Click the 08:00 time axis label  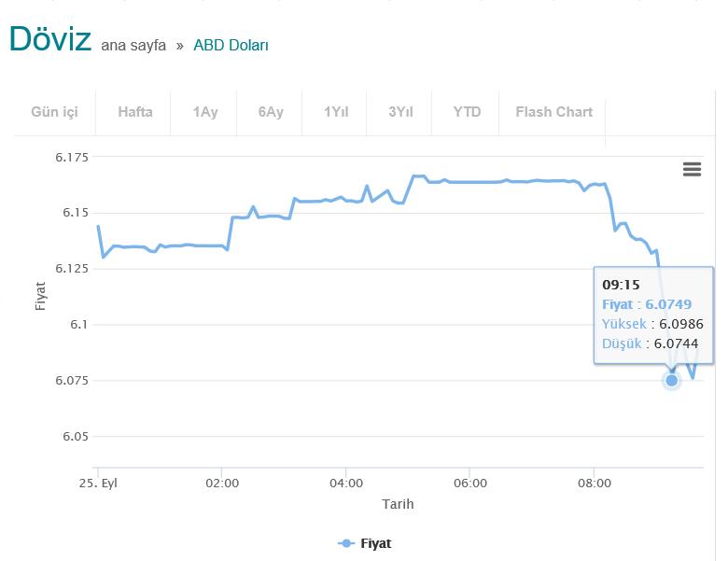point(595,484)
